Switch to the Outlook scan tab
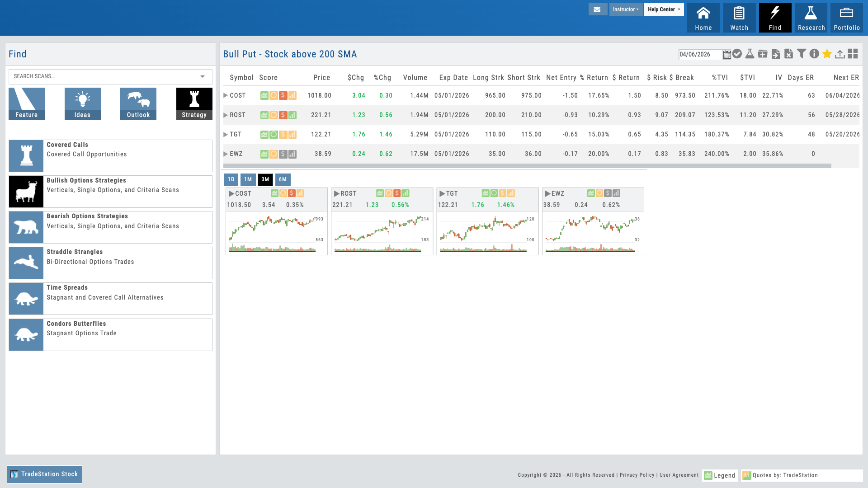Image resolution: width=868 pixels, height=488 pixels. pyautogui.click(x=138, y=103)
